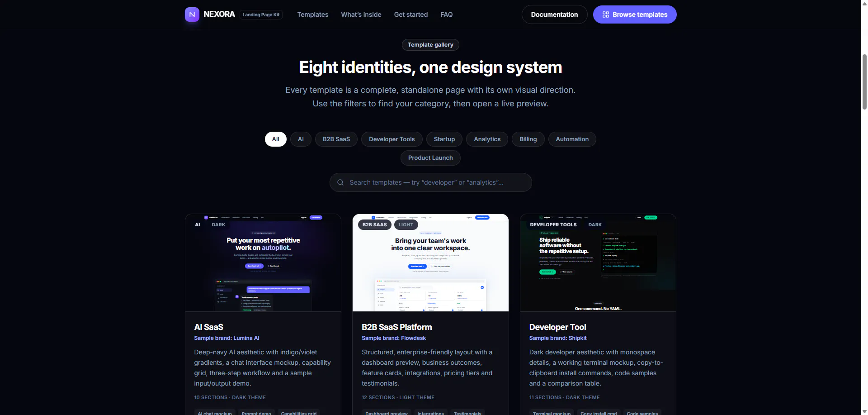Filter templates by Automation

click(572, 139)
